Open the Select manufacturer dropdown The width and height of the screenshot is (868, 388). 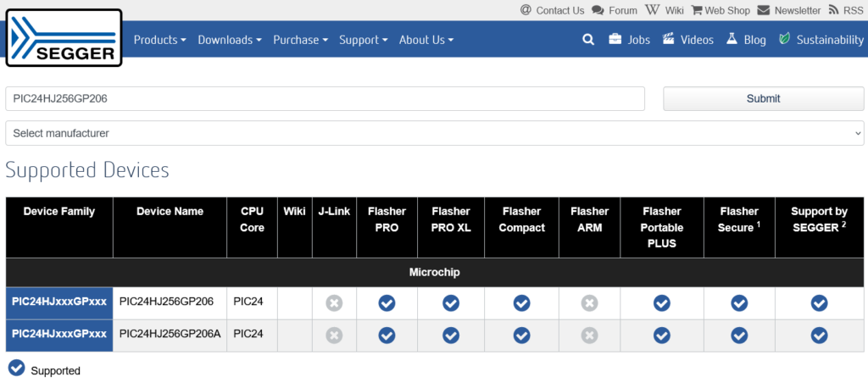[x=435, y=133]
